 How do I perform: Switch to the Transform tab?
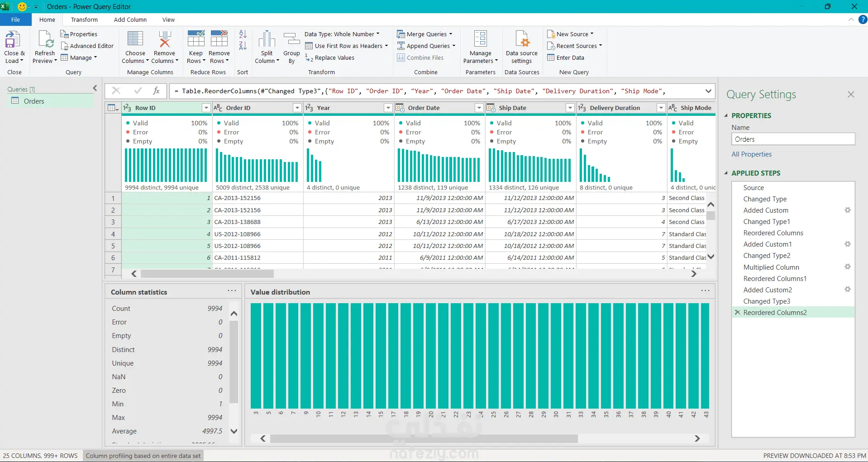click(84, 19)
